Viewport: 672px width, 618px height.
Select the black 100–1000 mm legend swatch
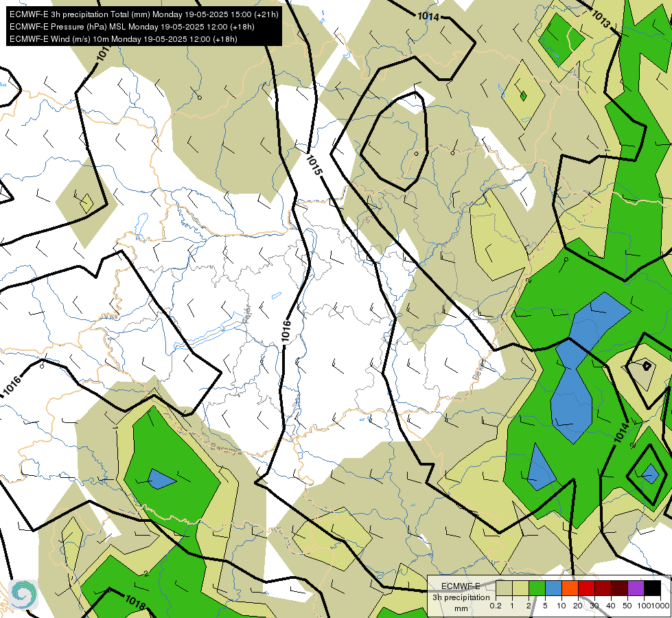point(652,588)
